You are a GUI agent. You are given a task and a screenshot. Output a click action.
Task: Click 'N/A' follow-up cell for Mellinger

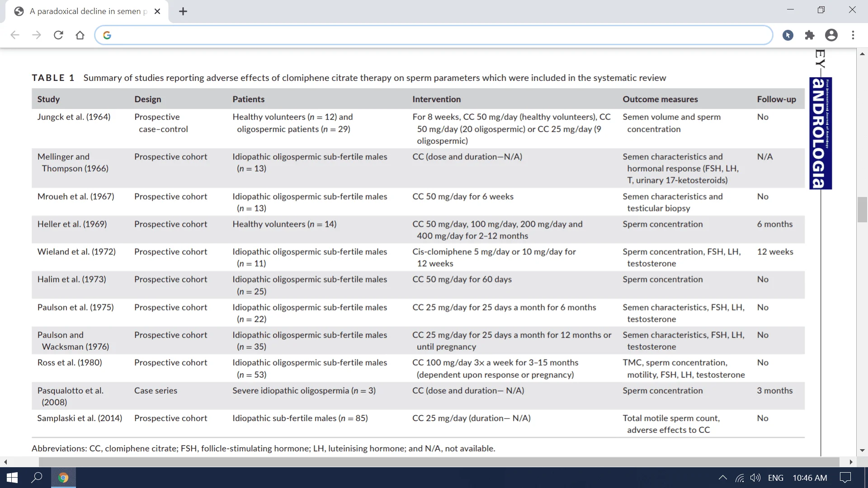[x=765, y=156]
